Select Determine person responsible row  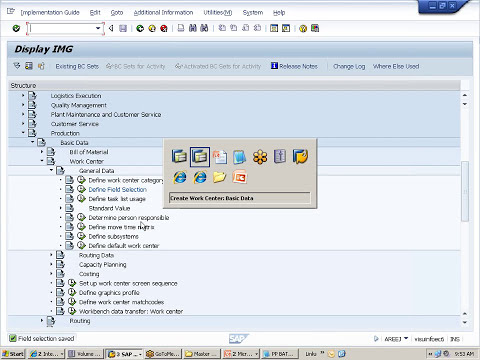click(129, 218)
